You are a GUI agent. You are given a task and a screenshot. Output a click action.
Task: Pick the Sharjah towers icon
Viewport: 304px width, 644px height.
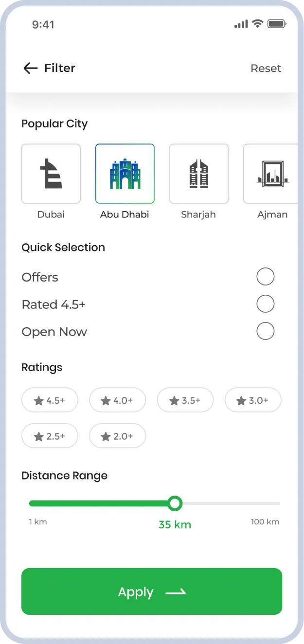[x=199, y=174]
